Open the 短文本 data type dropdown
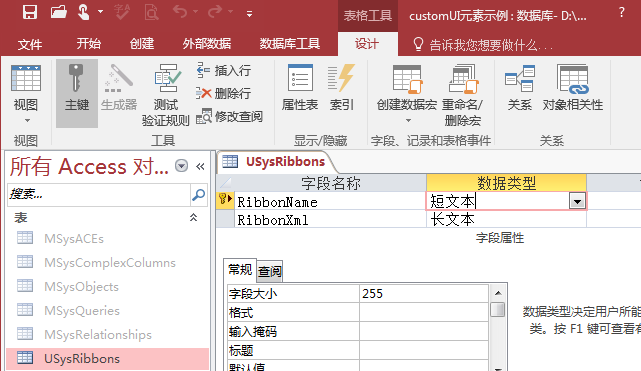Image resolution: width=641 pixels, height=371 pixels. pos(577,201)
